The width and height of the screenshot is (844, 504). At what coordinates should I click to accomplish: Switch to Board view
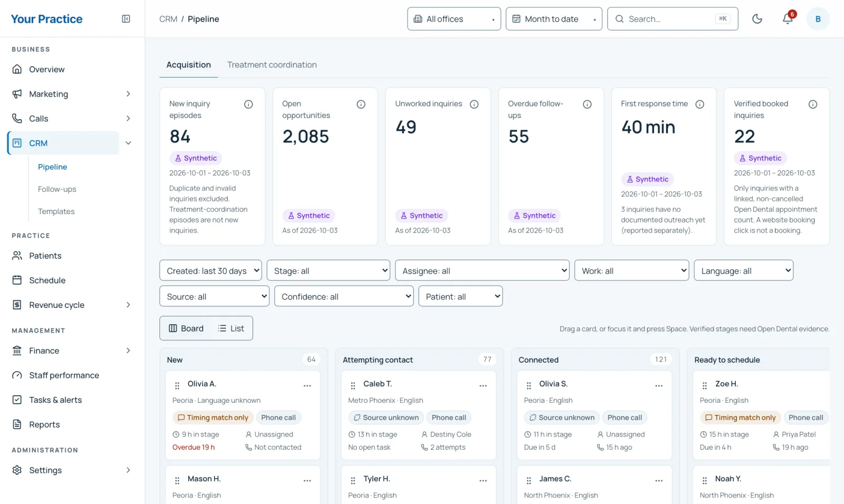coord(186,328)
